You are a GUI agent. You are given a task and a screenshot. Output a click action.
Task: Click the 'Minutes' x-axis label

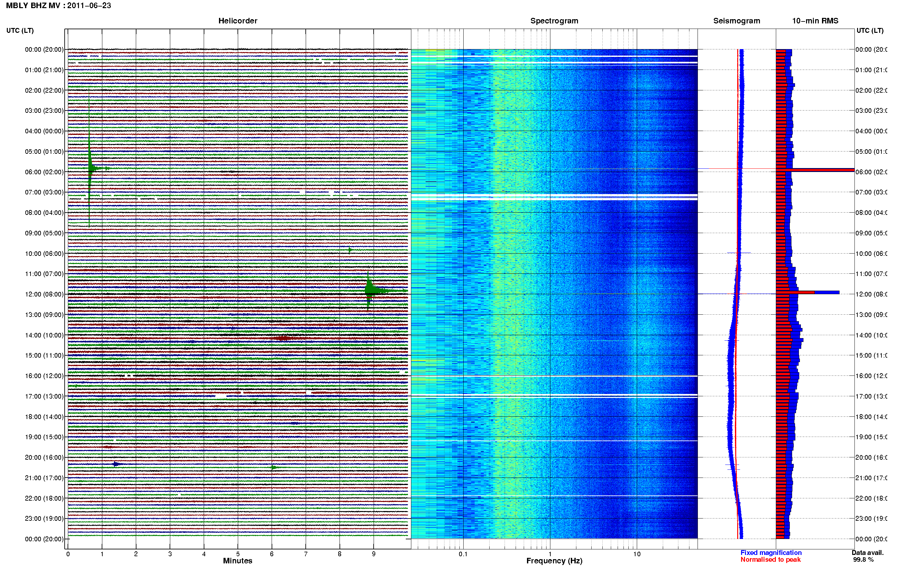click(x=237, y=561)
